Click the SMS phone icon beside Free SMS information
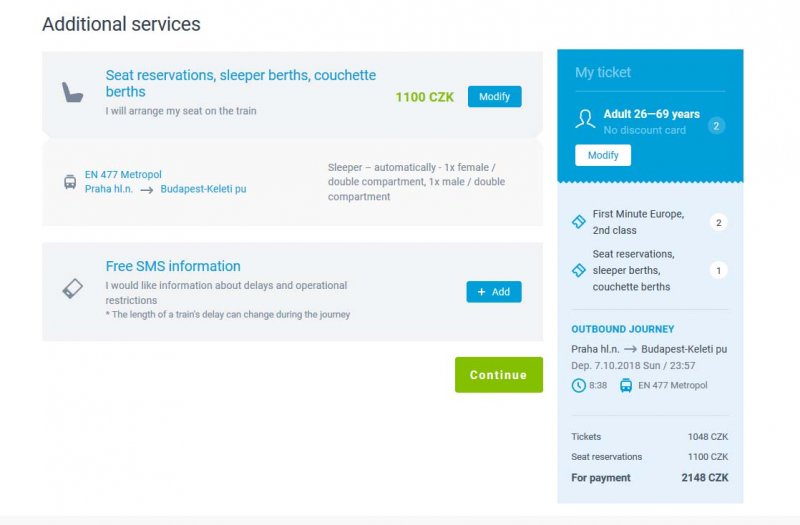800x525 pixels. click(72, 288)
